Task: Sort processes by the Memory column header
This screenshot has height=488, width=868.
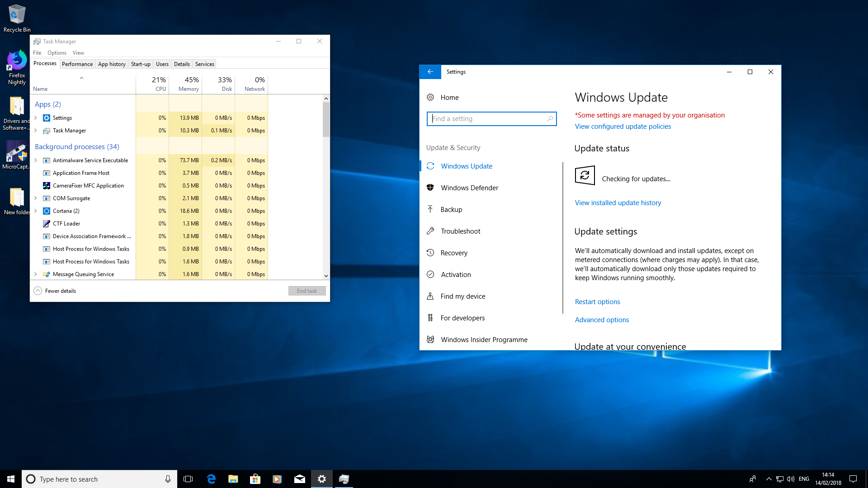Action: pos(185,84)
